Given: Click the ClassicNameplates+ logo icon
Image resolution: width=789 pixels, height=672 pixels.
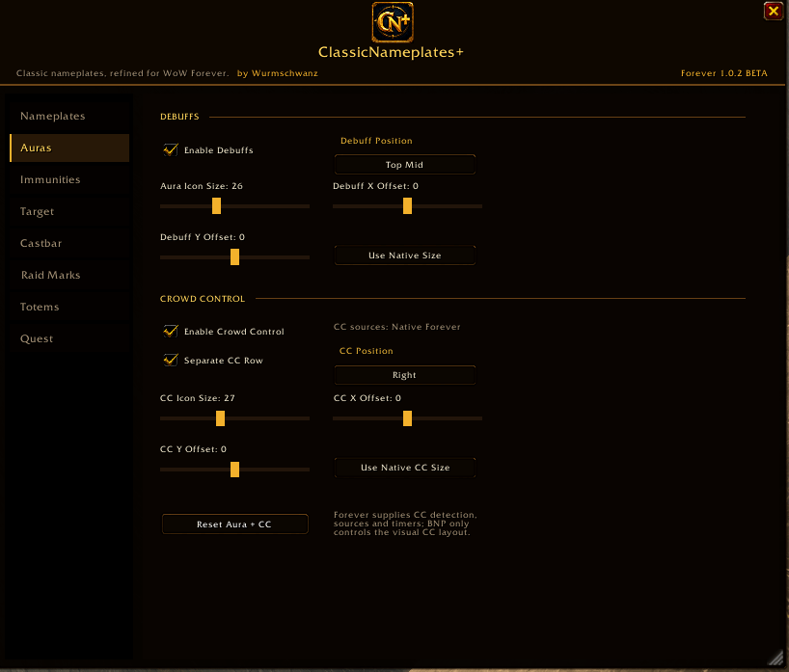Looking at the screenshot, I should click(393, 22).
